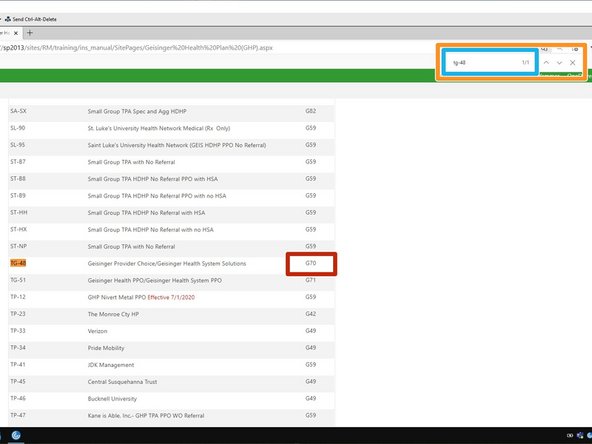Select ST-HX code cell
Viewport: 592px width, 444px height.
coord(18,229)
